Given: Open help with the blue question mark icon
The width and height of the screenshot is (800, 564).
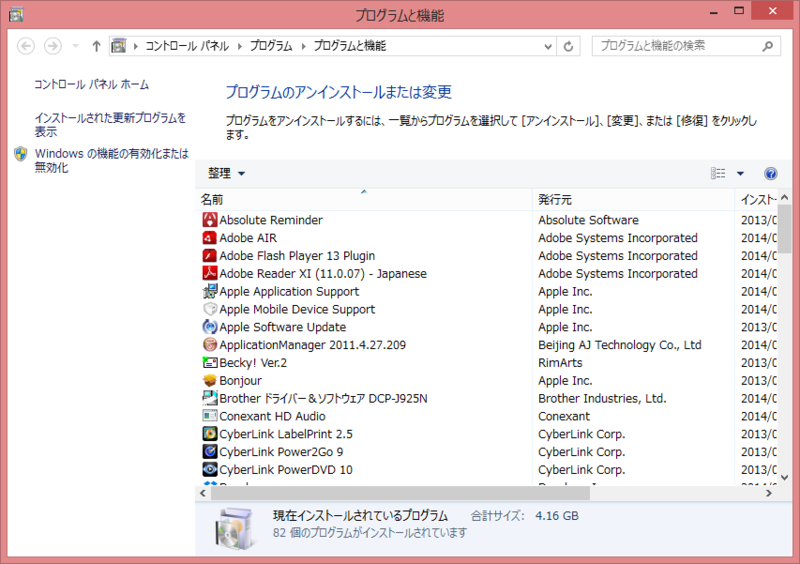Looking at the screenshot, I should pos(770,174).
